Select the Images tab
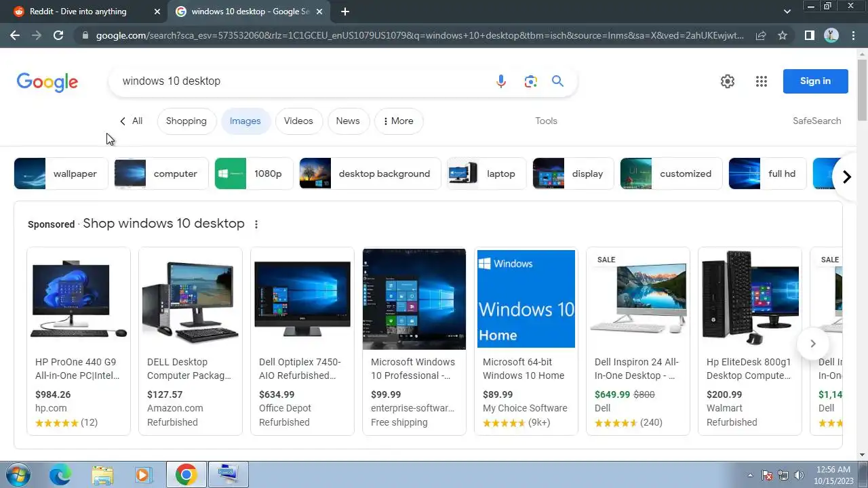 point(245,121)
